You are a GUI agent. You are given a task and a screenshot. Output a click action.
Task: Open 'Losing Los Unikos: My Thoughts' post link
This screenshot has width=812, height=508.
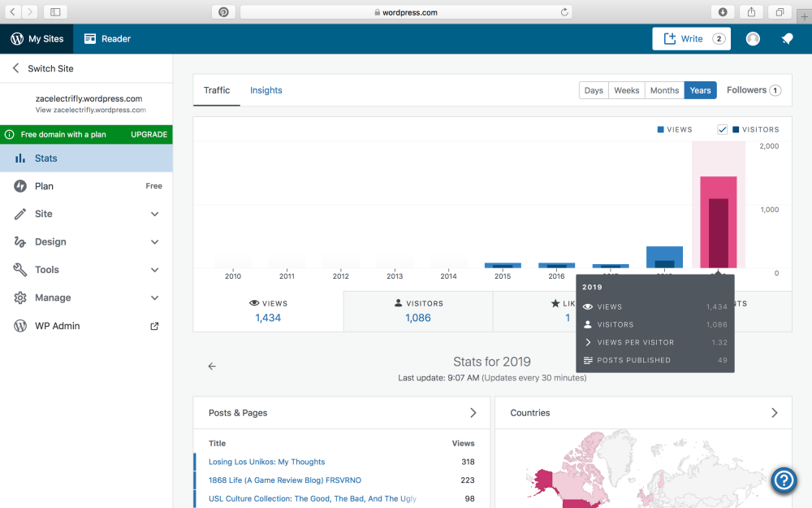click(x=266, y=462)
